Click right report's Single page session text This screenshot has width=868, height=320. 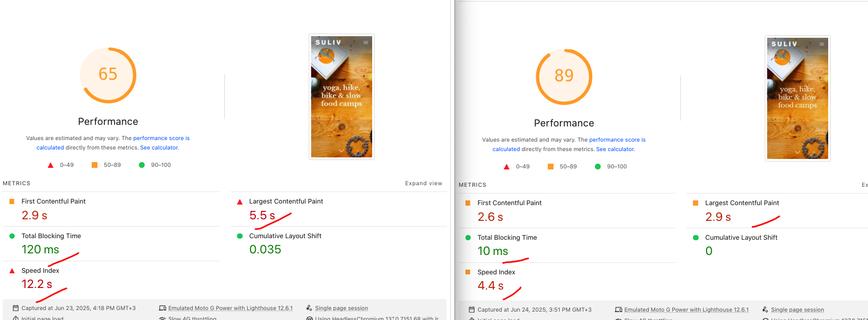pos(797,310)
